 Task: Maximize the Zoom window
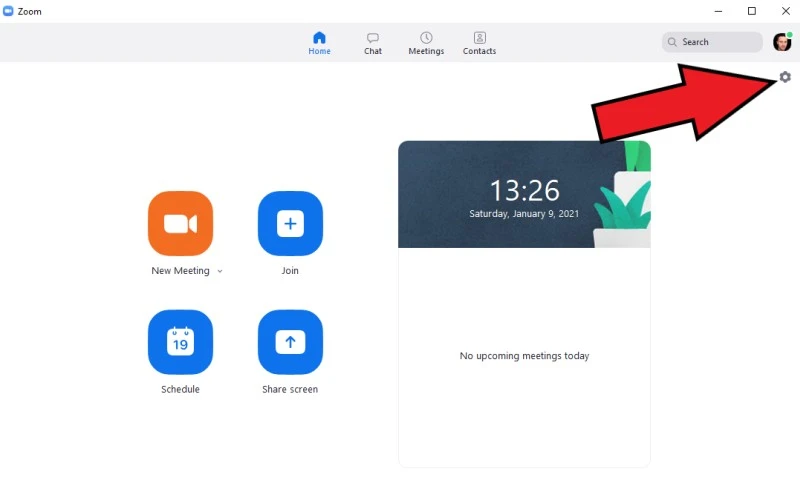coord(752,11)
